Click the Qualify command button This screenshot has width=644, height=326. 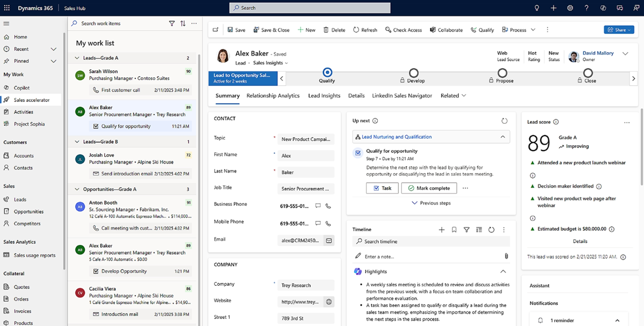click(482, 30)
